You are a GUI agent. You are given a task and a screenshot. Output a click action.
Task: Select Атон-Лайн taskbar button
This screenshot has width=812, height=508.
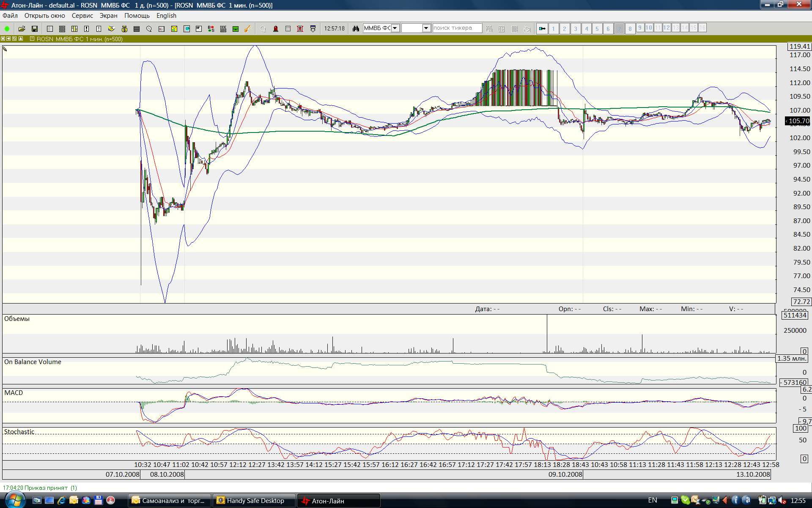(x=339, y=500)
